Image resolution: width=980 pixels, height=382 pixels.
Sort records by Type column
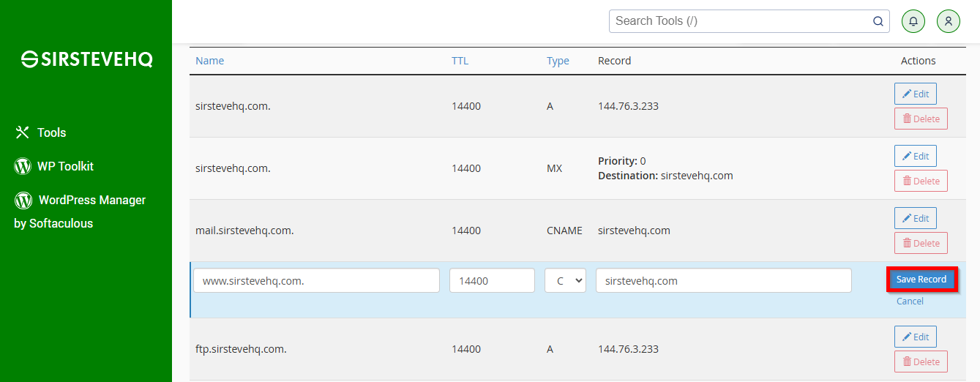coord(558,61)
